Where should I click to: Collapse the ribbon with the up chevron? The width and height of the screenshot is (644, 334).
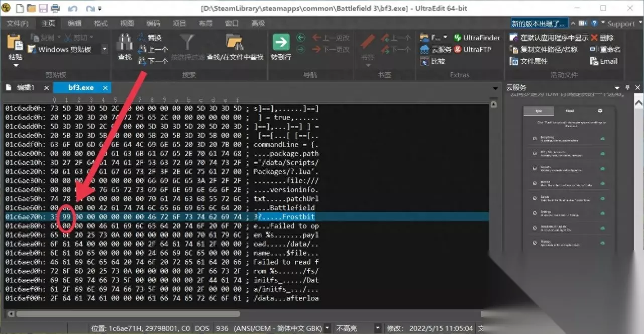coord(574,23)
